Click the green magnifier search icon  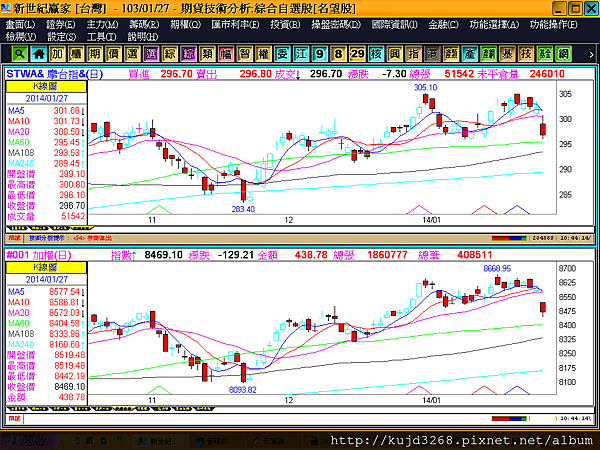(x=19, y=54)
